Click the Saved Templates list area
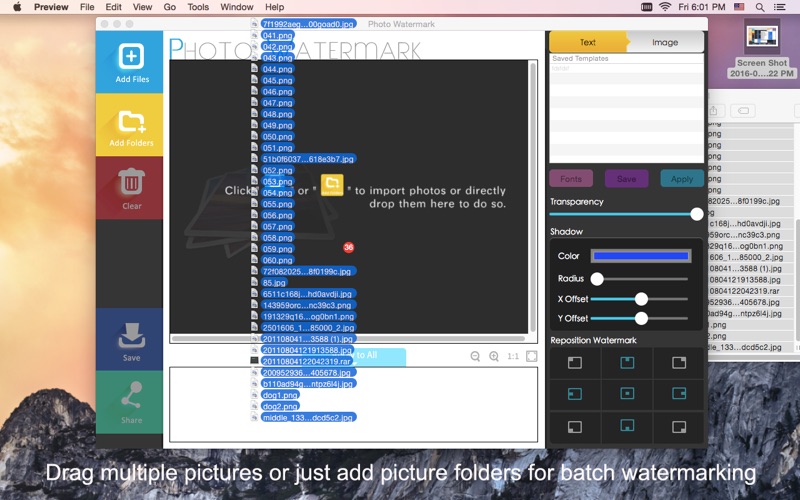The image size is (800, 500). (627, 109)
